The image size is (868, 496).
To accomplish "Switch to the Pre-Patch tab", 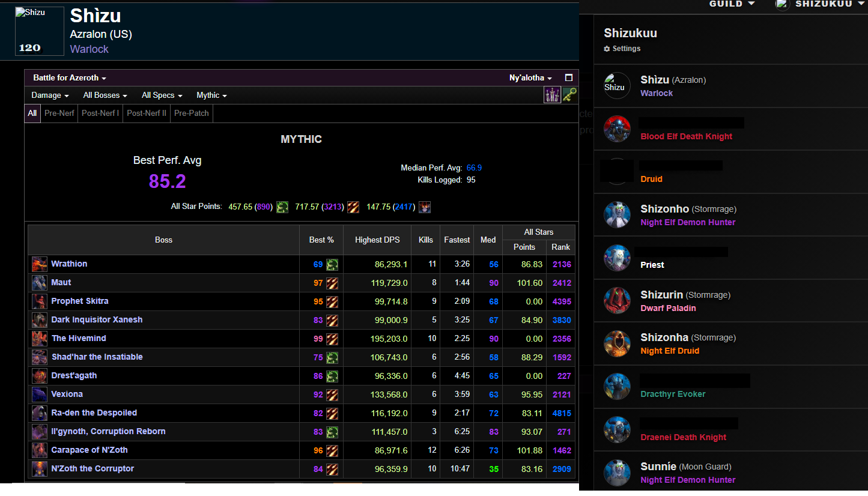I will (x=192, y=113).
